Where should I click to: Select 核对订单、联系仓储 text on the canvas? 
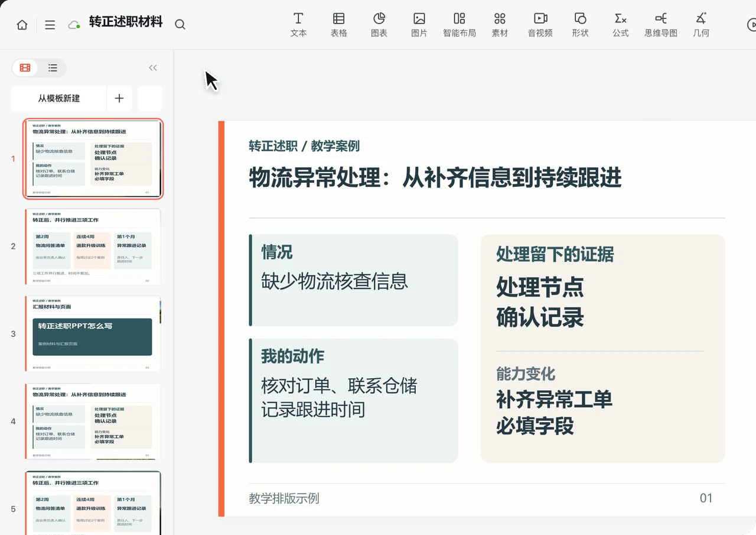340,386
